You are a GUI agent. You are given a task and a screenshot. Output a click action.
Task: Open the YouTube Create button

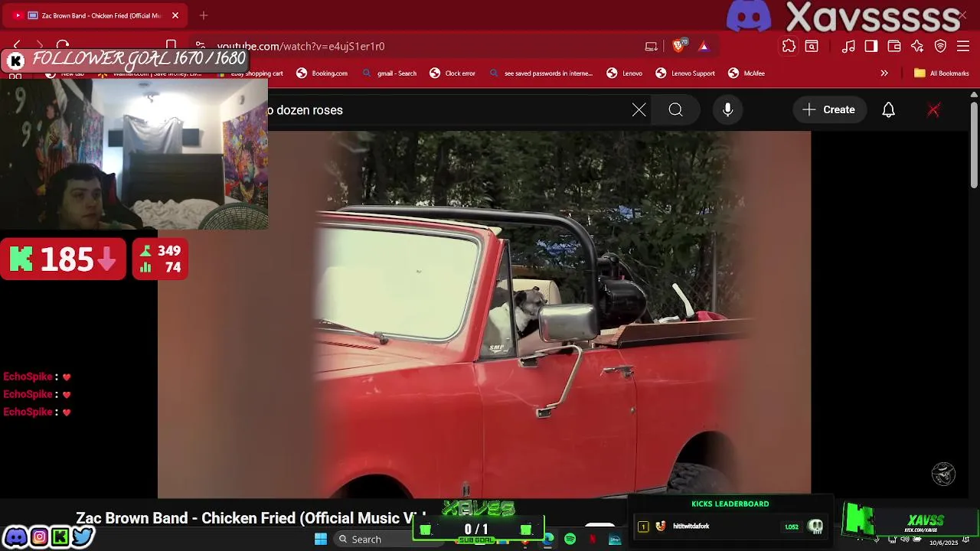(828, 110)
